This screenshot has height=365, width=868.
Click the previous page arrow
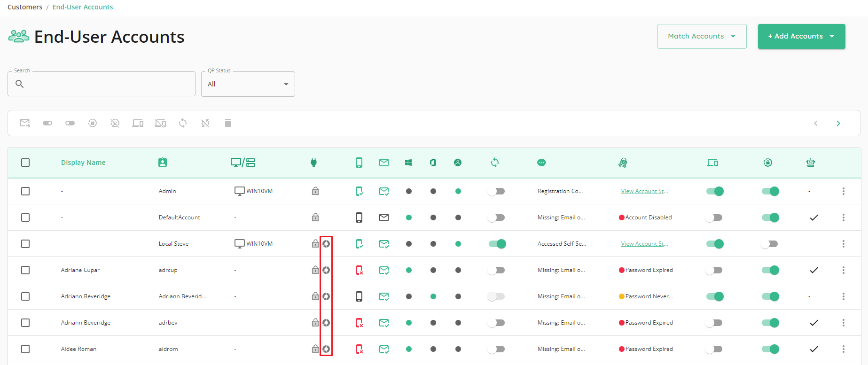(x=816, y=123)
